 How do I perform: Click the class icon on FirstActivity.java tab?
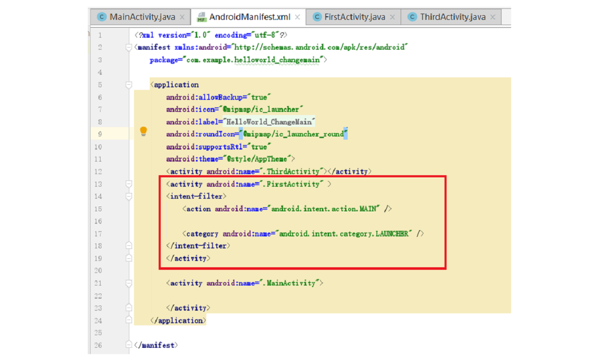(317, 16)
